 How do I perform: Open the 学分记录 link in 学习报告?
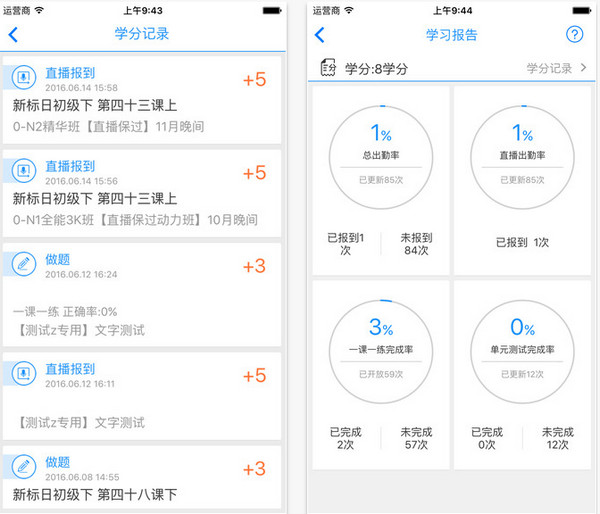(549, 68)
